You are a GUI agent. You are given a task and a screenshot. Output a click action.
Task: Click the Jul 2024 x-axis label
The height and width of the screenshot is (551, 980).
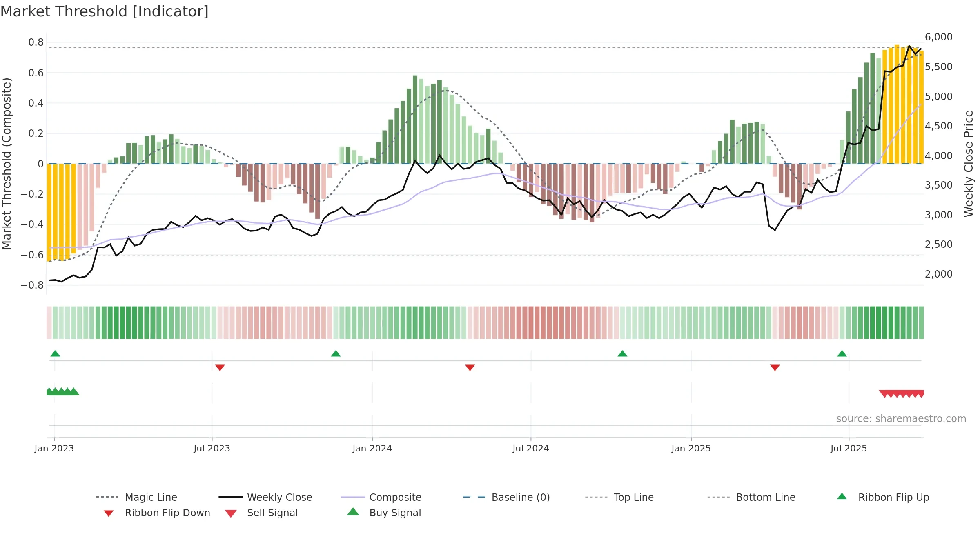pos(531,448)
